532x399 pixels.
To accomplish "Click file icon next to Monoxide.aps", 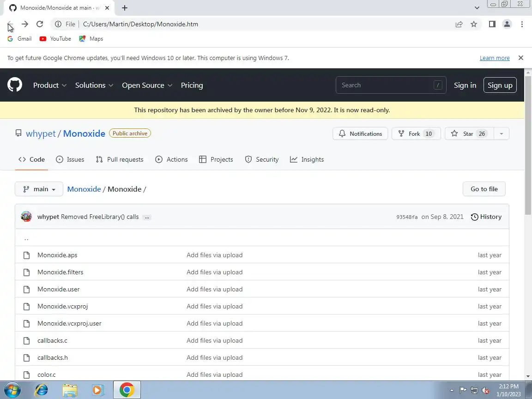I will pyautogui.click(x=26, y=255).
